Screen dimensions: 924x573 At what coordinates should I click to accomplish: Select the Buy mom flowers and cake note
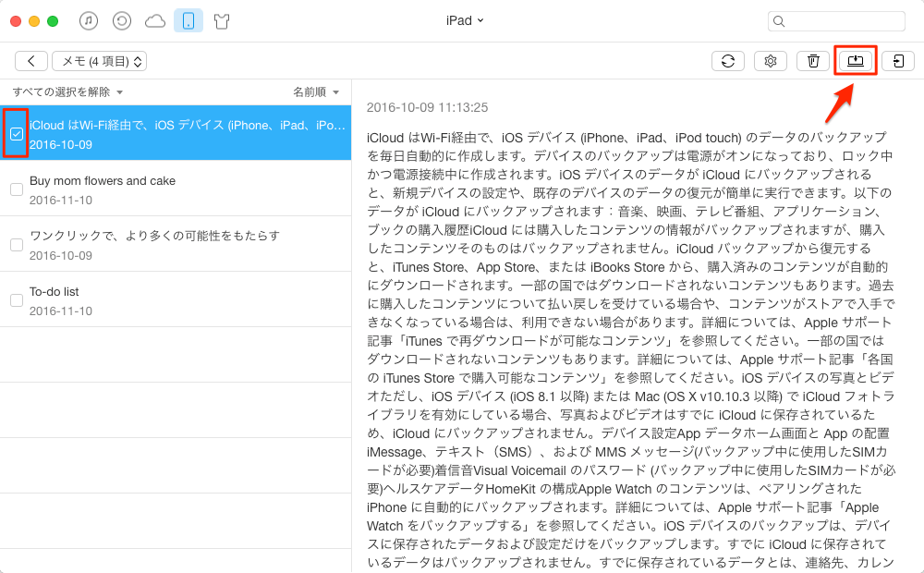[176, 189]
